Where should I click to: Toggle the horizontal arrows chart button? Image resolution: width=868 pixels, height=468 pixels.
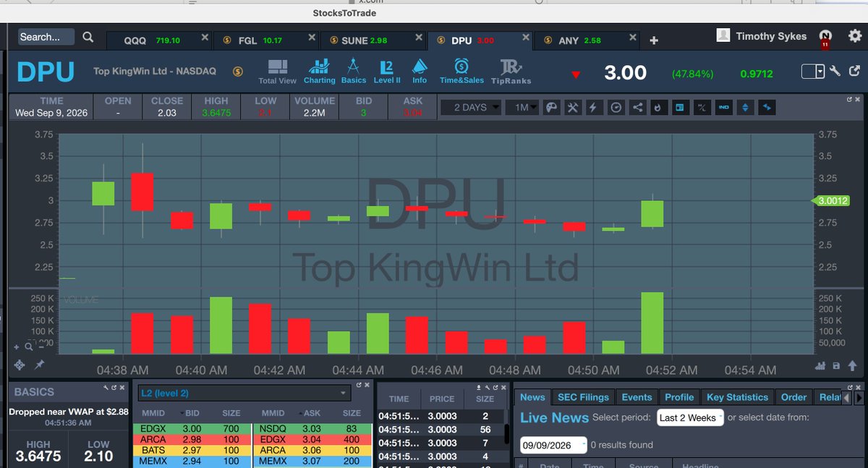(x=767, y=107)
